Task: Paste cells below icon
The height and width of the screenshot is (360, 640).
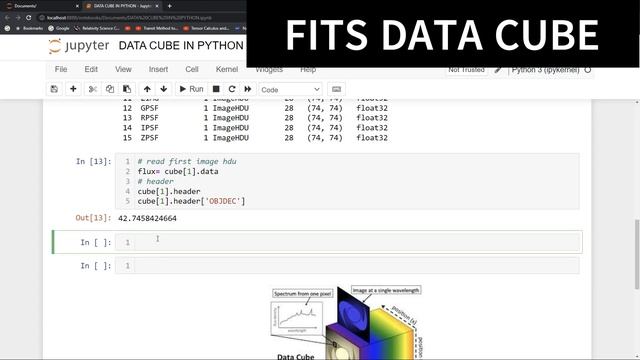Action: pyautogui.click(x=127, y=89)
